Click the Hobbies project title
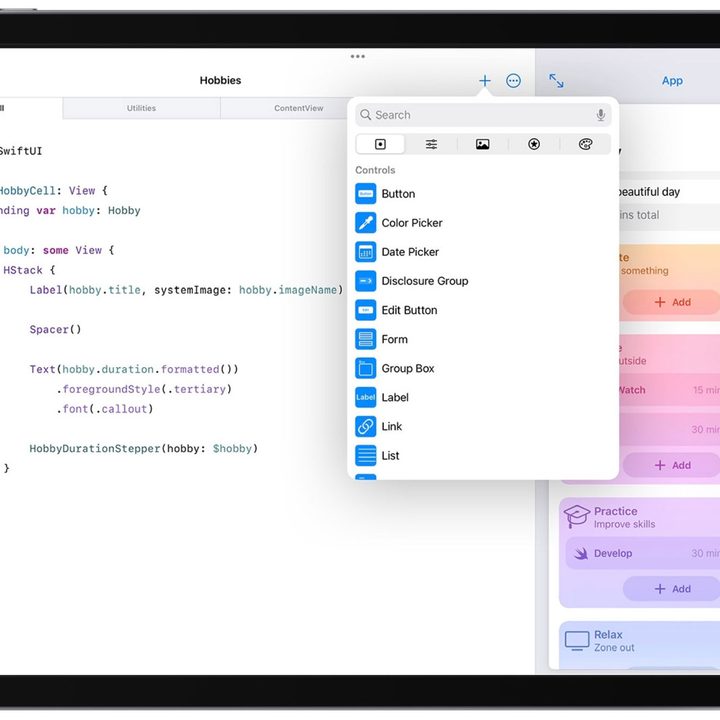The image size is (720, 720). (x=220, y=80)
